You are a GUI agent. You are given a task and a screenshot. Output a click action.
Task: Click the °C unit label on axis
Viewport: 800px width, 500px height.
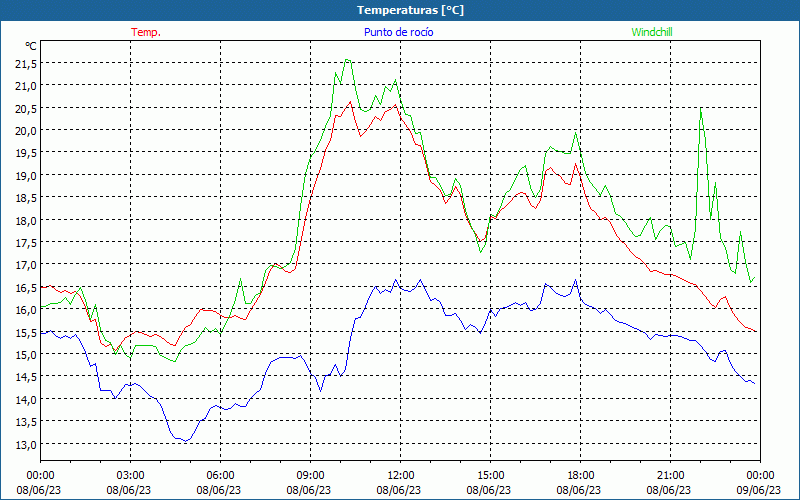(x=31, y=46)
